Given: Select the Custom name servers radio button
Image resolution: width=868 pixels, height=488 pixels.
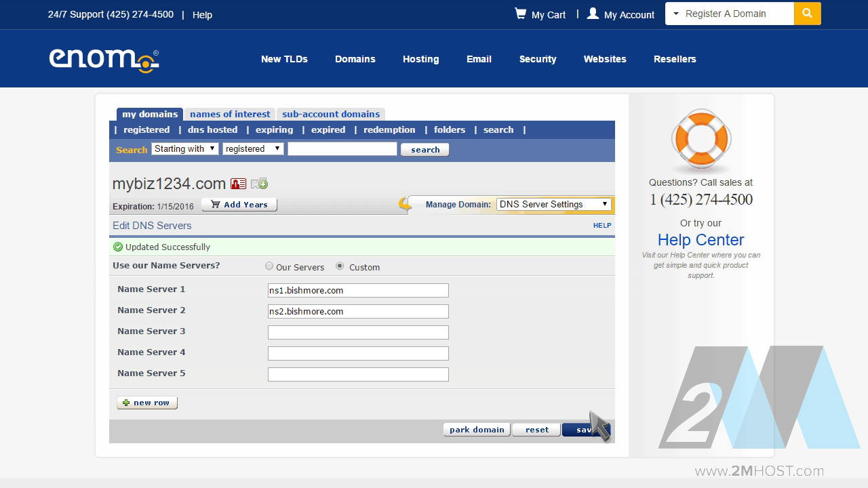Looking at the screenshot, I should pos(340,266).
